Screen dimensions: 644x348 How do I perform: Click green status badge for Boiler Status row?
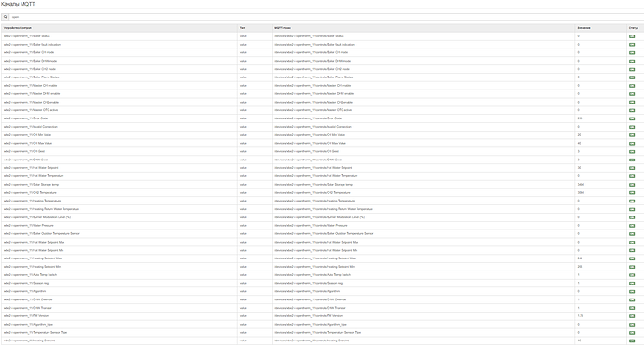632,36
